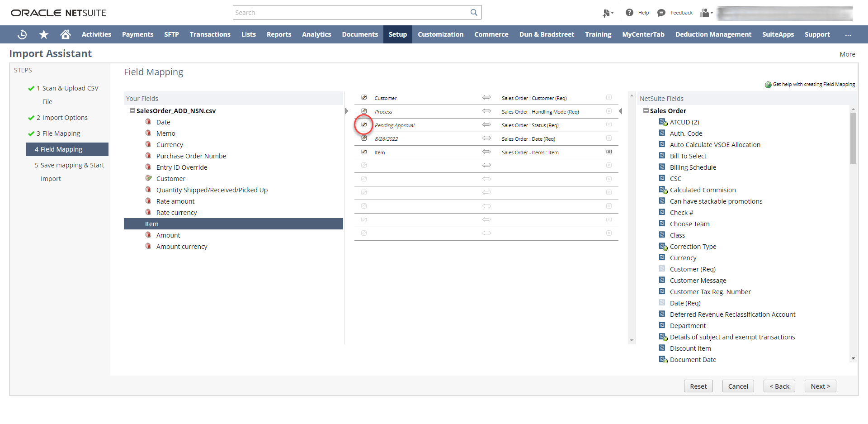Collapse the Sales Order tree node
The height and width of the screenshot is (424, 868).
[646, 110]
